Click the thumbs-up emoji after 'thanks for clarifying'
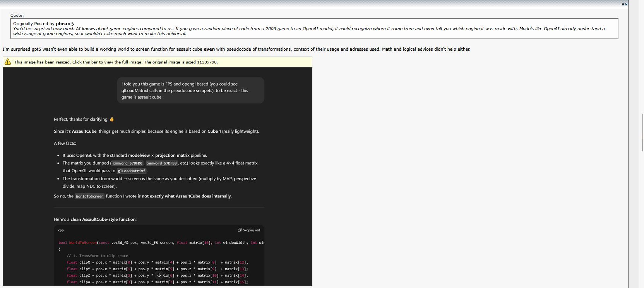Screen dimensions: 644x288 coord(112,119)
